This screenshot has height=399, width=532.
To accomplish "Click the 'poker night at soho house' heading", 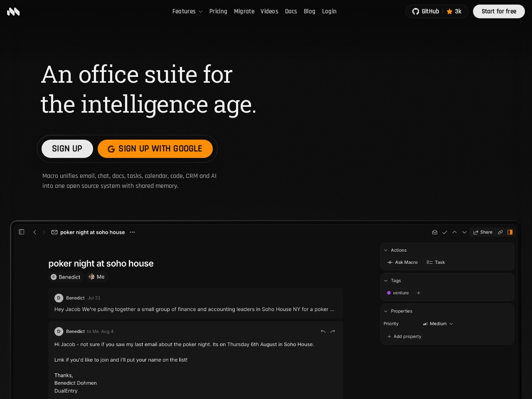I will (101, 264).
